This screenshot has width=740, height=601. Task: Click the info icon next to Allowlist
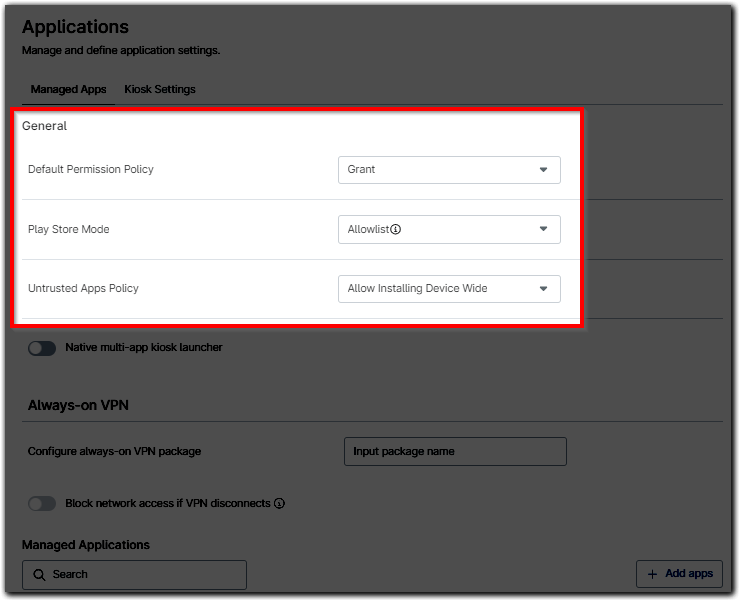[396, 229]
